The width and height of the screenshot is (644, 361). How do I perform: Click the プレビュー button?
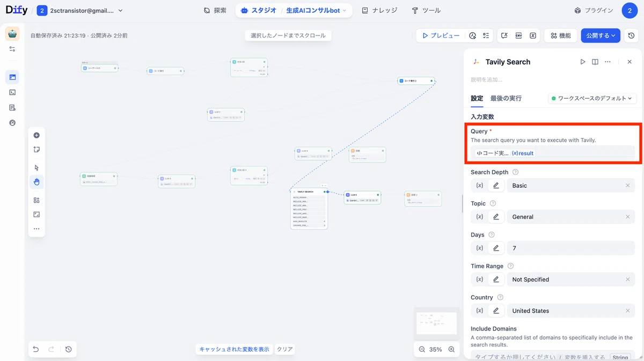click(x=441, y=35)
